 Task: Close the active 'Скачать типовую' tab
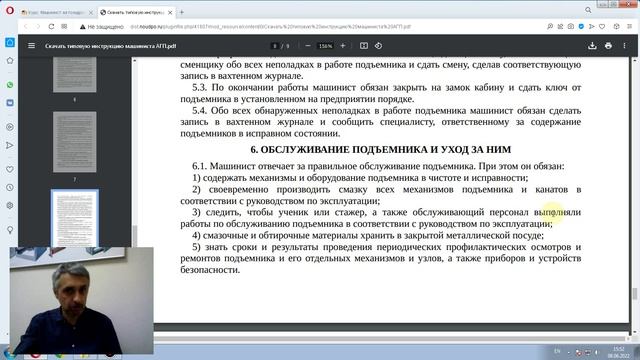170,13
